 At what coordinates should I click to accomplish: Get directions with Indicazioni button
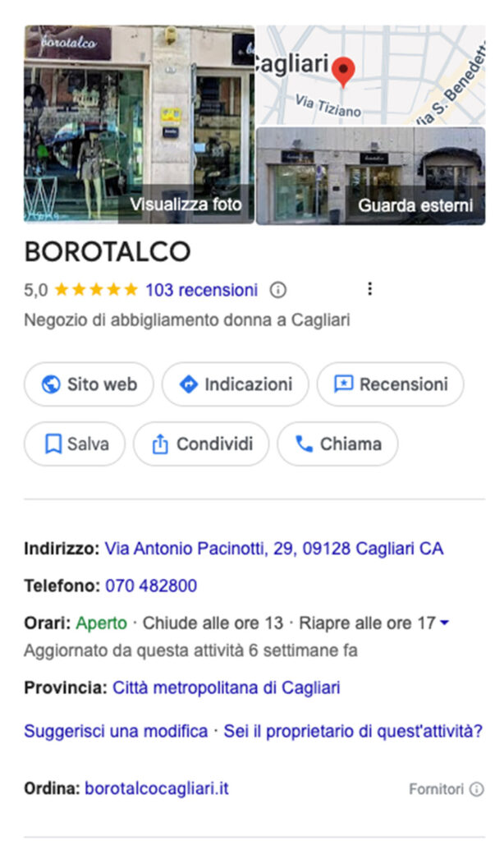point(235,384)
